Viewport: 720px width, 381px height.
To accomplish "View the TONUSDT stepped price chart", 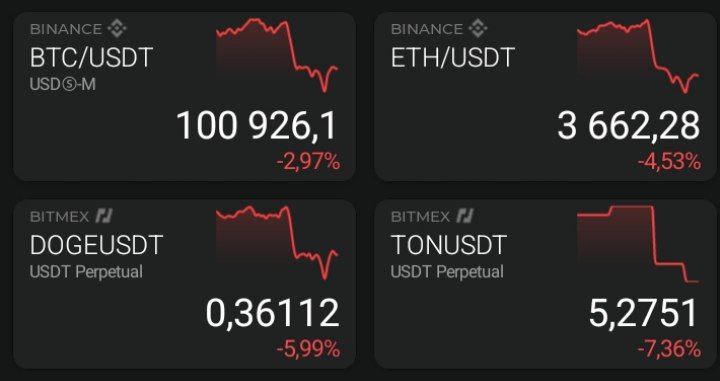I will point(638,244).
